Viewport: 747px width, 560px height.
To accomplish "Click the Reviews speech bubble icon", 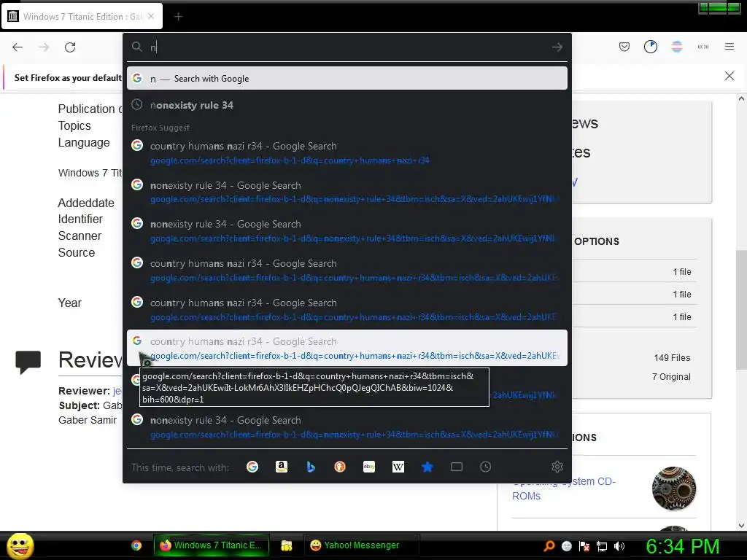I will pos(28,362).
